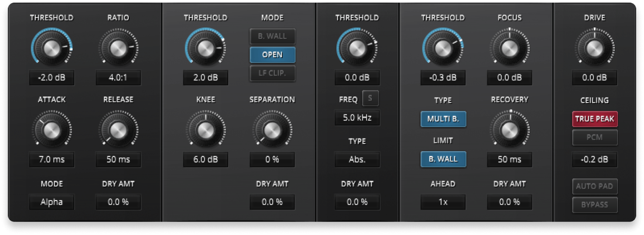
Task: Toggle the S solo button beside FREQ
Action: [370, 98]
